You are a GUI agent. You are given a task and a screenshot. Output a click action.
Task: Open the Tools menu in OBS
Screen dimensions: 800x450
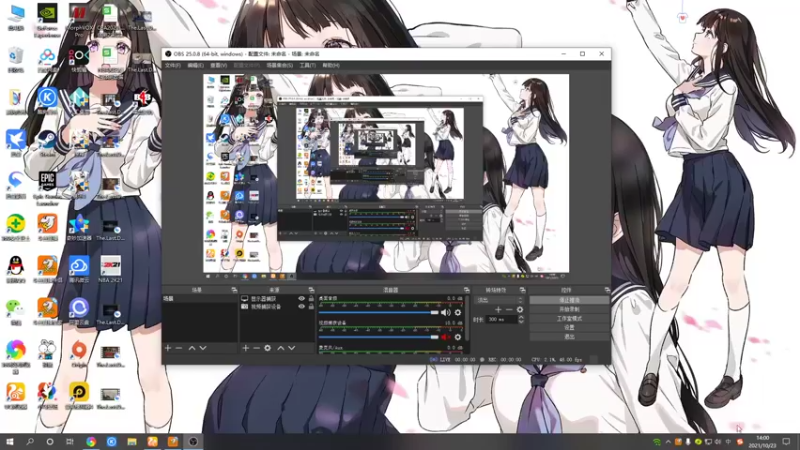click(308, 65)
